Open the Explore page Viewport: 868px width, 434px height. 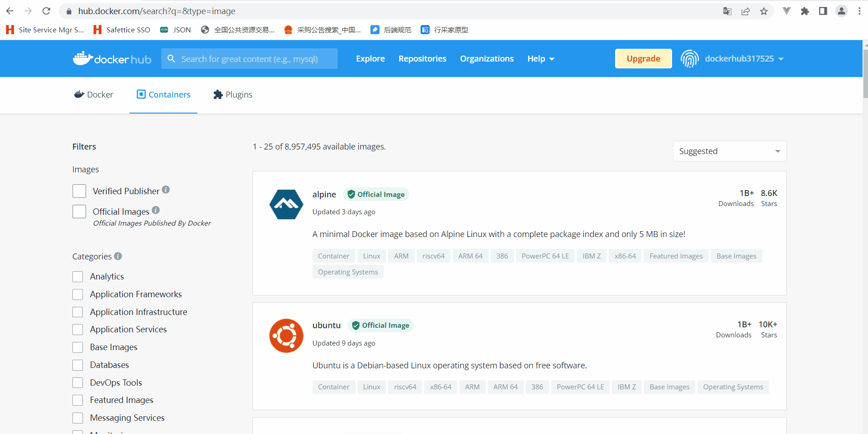pos(370,59)
